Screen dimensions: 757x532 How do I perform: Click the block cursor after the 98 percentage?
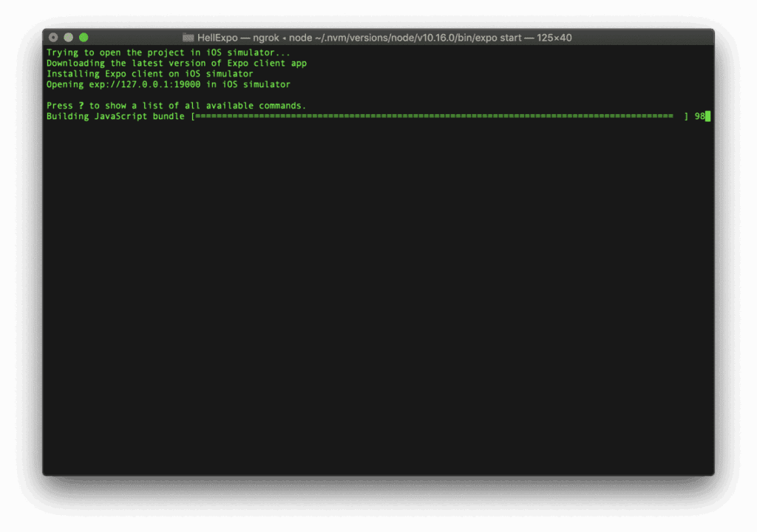point(707,116)
